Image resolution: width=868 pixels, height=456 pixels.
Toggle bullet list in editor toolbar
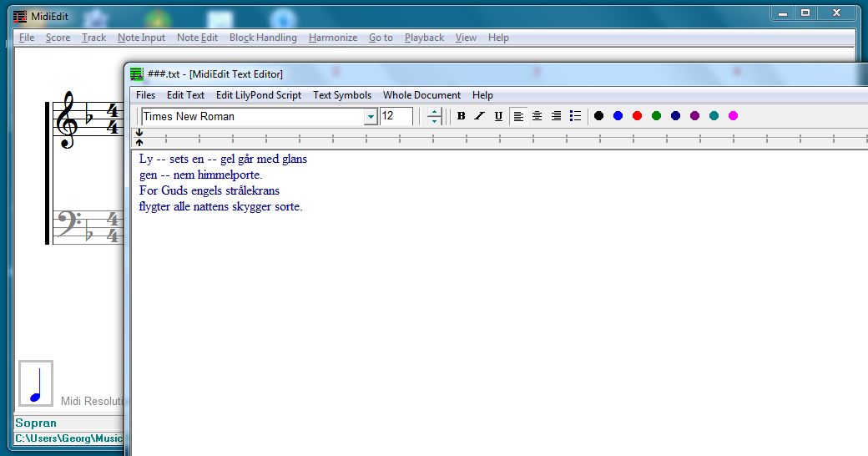tap(575, 116)
